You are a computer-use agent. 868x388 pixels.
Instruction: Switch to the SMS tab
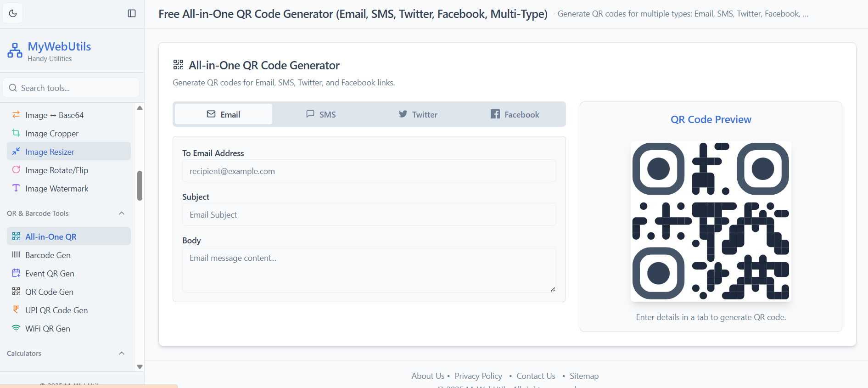321,114
